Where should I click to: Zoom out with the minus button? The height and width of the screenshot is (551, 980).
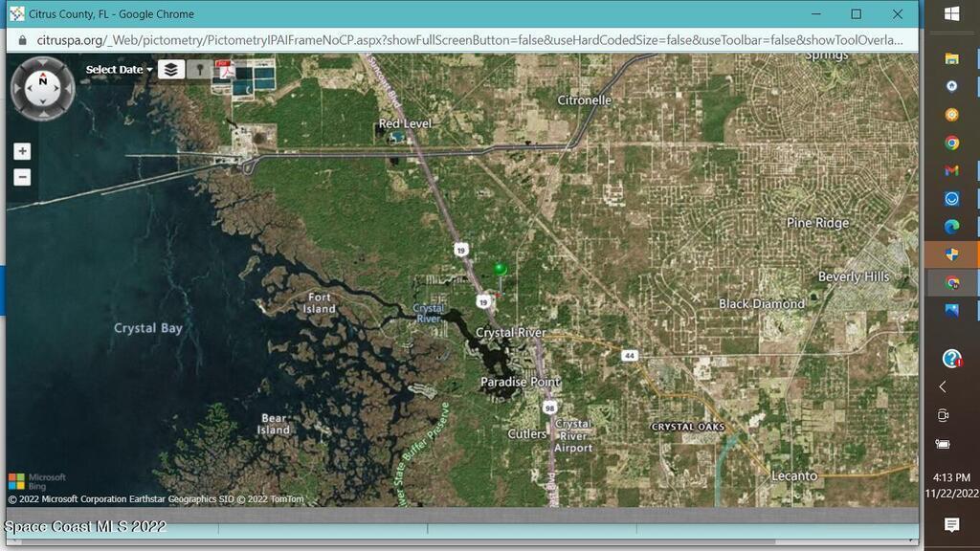[22, 177]
